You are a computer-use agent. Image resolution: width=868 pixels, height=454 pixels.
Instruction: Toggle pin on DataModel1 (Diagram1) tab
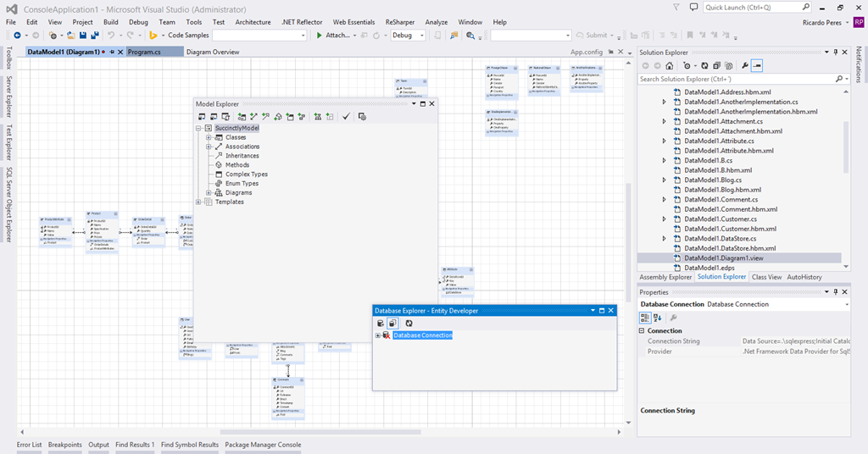click(x=112, y=52)
